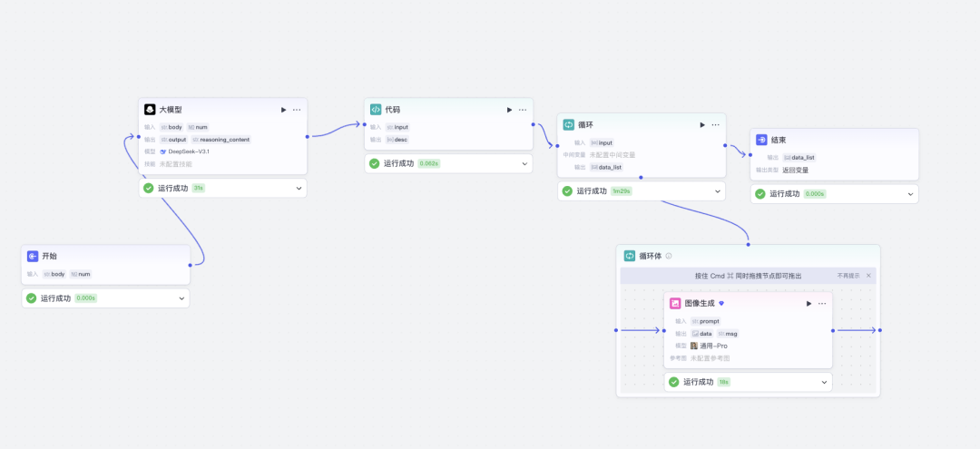The image size is (980, 449).
Task: Click the 开始 node output connection port
Action: pyautogui.click(x=190, y=265)
